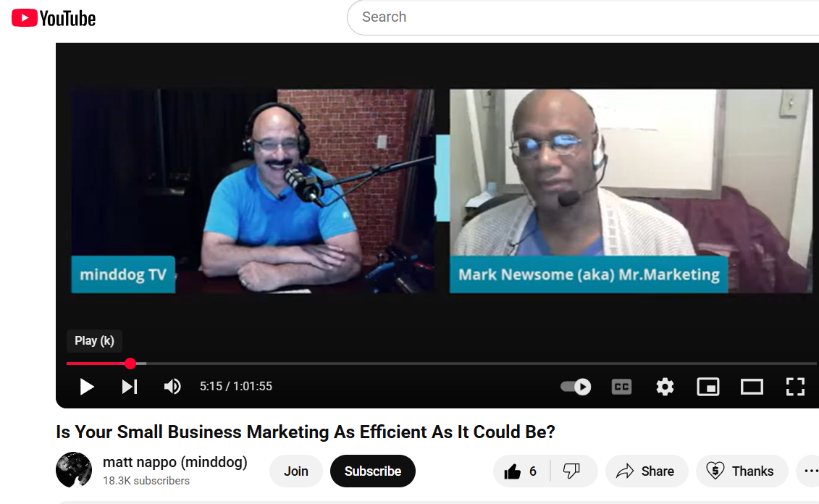The height and width of the screenshot is (504, 819).
Task: Click the red progress bar scrubber handle
Action: (130, 364)
